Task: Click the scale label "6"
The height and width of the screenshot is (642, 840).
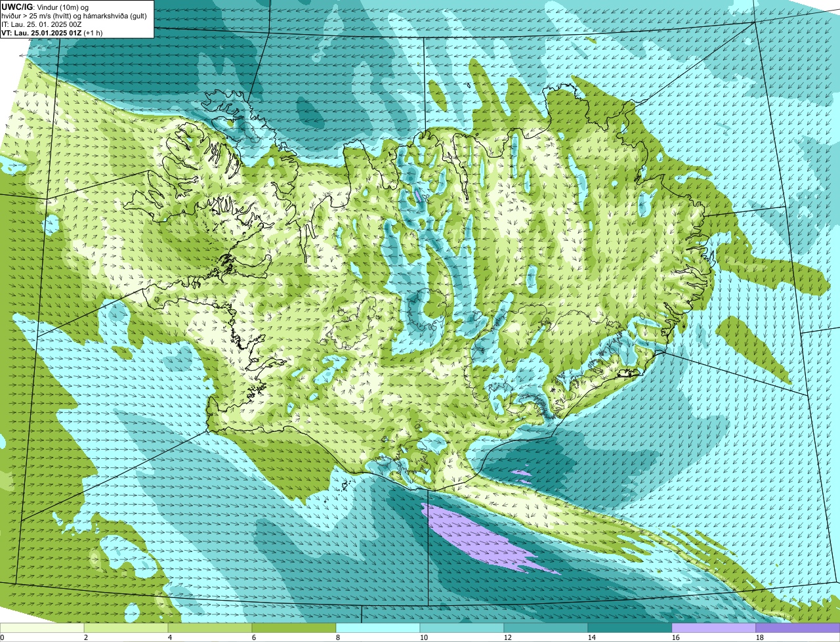Action: pyautogui.click(x=254, y=637)
